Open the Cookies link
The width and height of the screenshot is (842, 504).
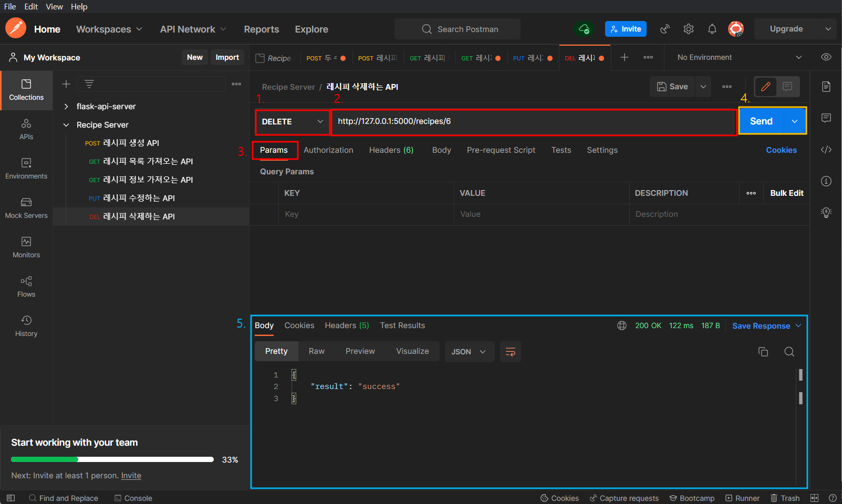click(781, 150)
